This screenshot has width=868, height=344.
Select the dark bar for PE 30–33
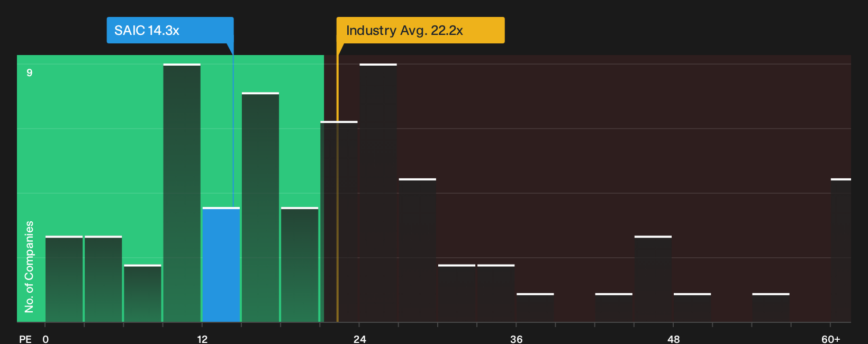point(457,293)
